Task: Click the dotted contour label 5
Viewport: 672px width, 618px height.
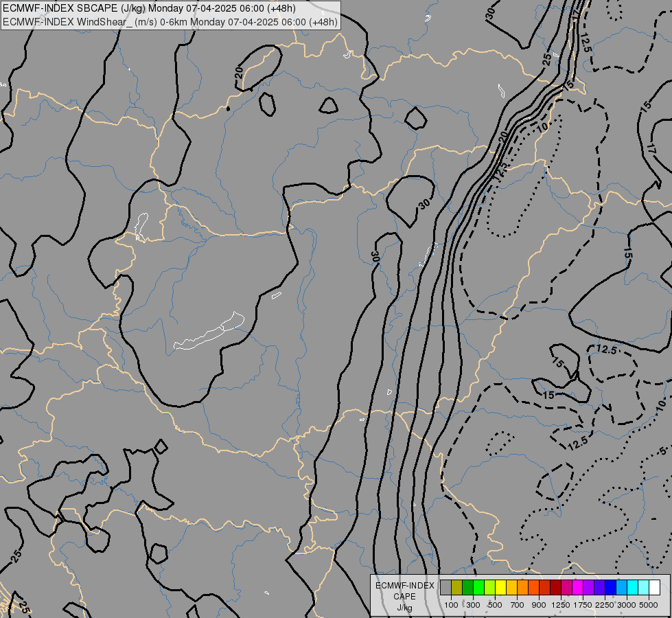Action: click(x=662, y=450)
